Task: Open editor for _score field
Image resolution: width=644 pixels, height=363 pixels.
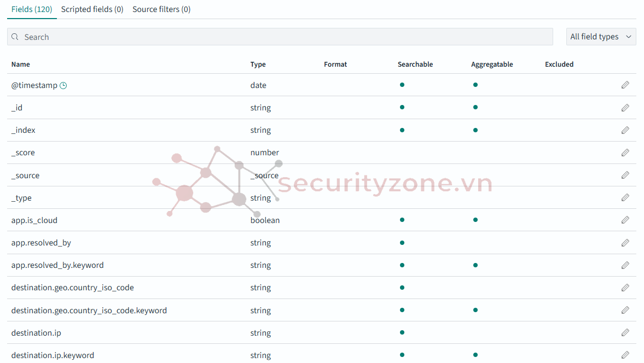Action: pyautogui.click(x=625, y=153)
